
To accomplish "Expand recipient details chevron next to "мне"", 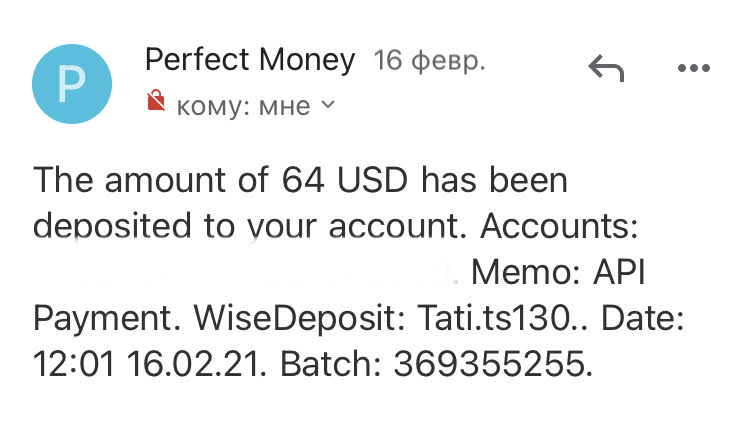I will tap(328, 104).
